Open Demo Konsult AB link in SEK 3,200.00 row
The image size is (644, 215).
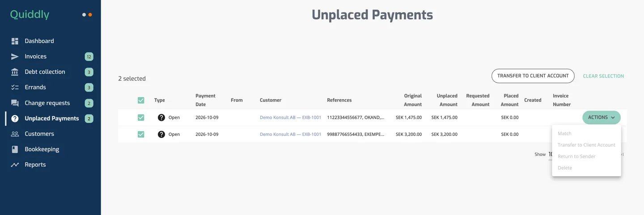click(x=290, y=134)
